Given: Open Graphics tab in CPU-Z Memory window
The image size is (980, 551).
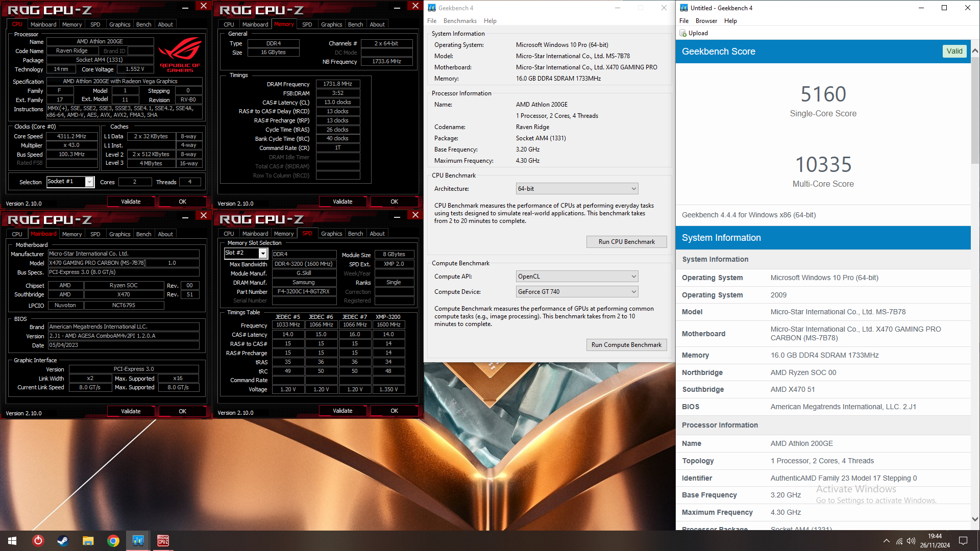Looking at the screenshot, I should (x=332, y=24).
